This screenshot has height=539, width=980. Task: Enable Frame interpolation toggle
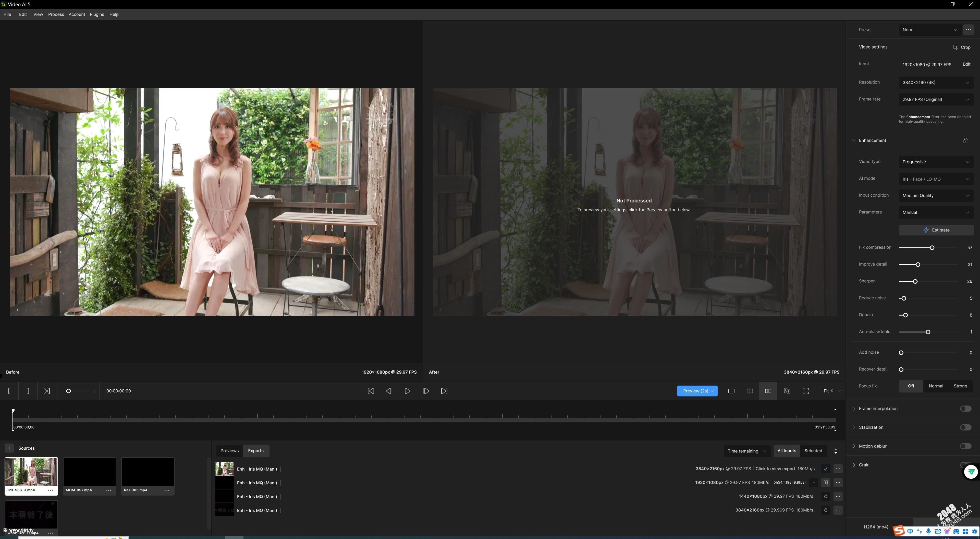coord(965,409)
